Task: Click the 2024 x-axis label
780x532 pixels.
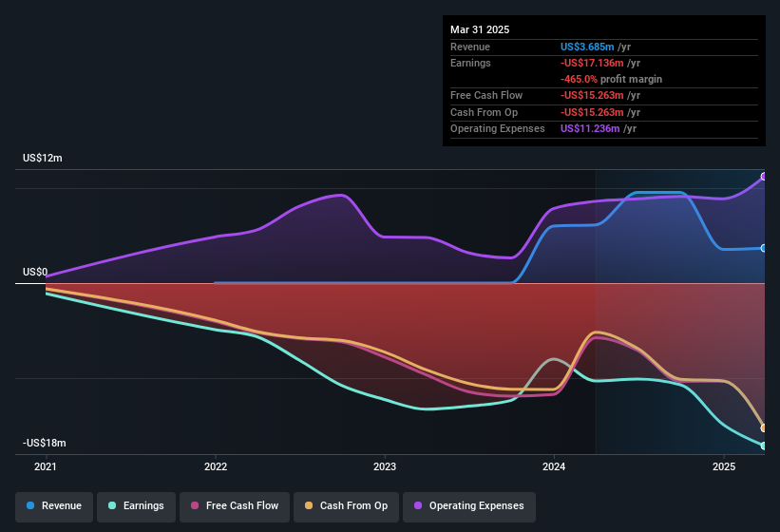Action: pos(554,466)
